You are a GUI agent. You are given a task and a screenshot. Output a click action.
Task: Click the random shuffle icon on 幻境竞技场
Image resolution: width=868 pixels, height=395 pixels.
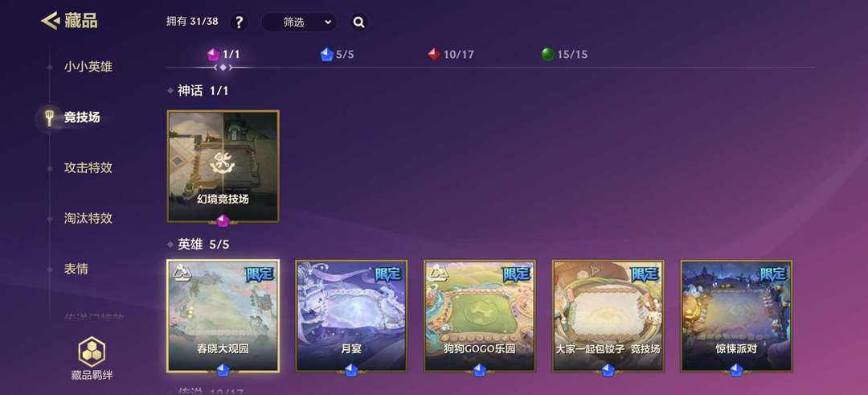(x=223, y=165)
